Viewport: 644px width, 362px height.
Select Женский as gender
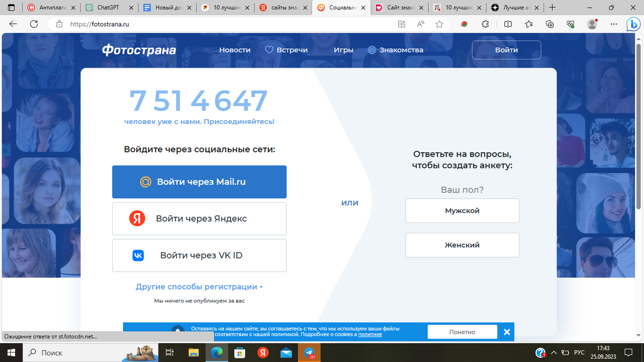pyautogui.click(x=462, y=245)
